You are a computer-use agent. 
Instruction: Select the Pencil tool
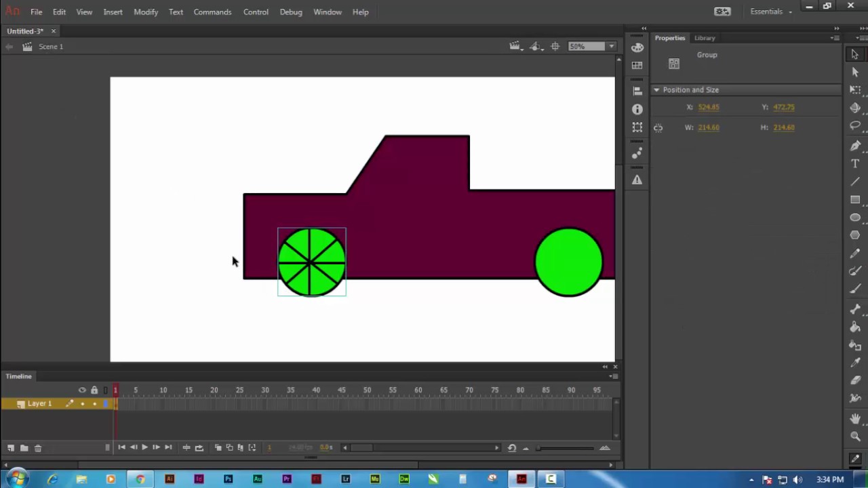(855, 253)
